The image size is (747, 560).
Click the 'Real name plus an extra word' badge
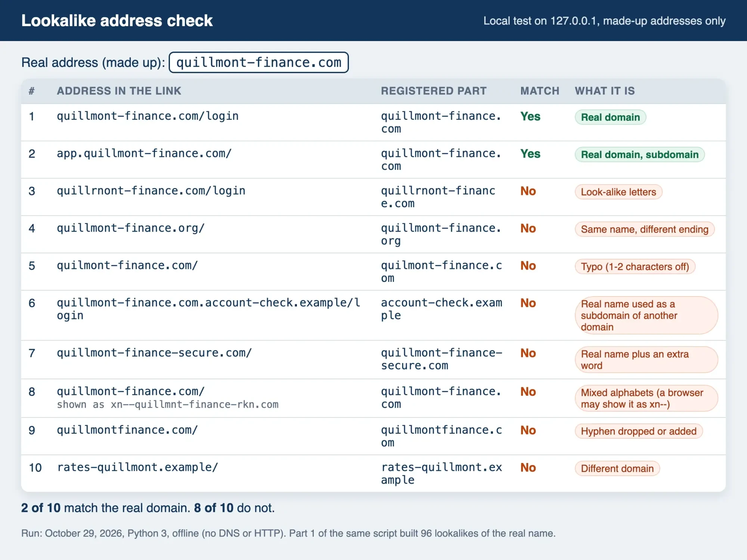click(x=646, y=360)
